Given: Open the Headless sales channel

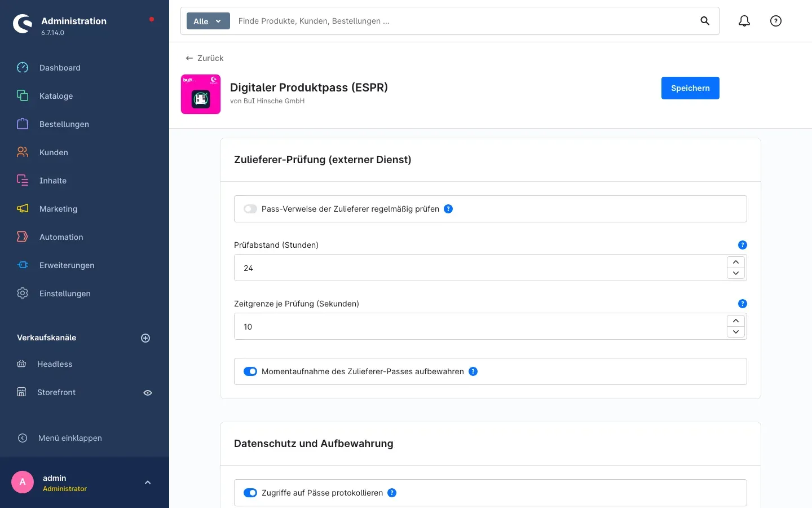Looking at the screenshot, I should [55, 364].
